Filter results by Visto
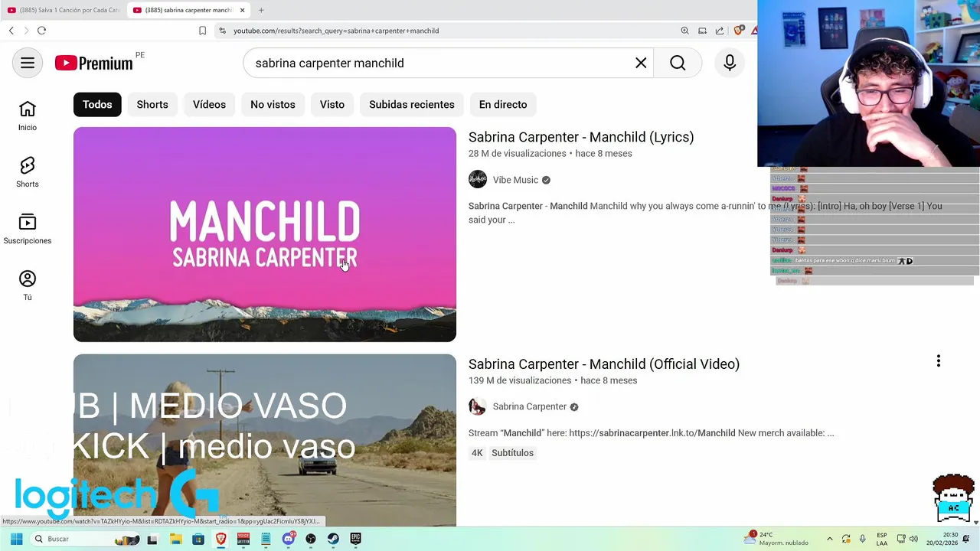The image size is (980, 551). [332, 104]
